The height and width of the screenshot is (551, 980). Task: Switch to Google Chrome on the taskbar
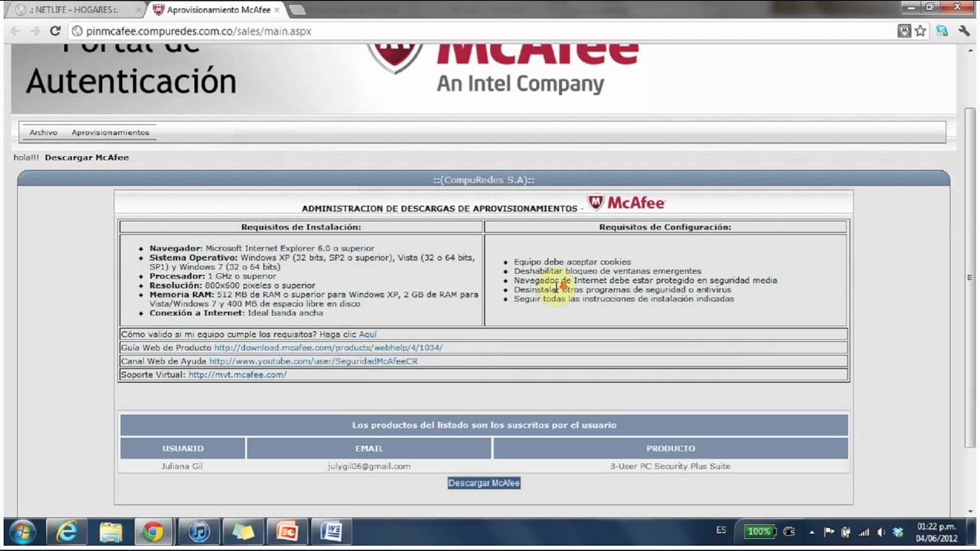click(154, 531)
